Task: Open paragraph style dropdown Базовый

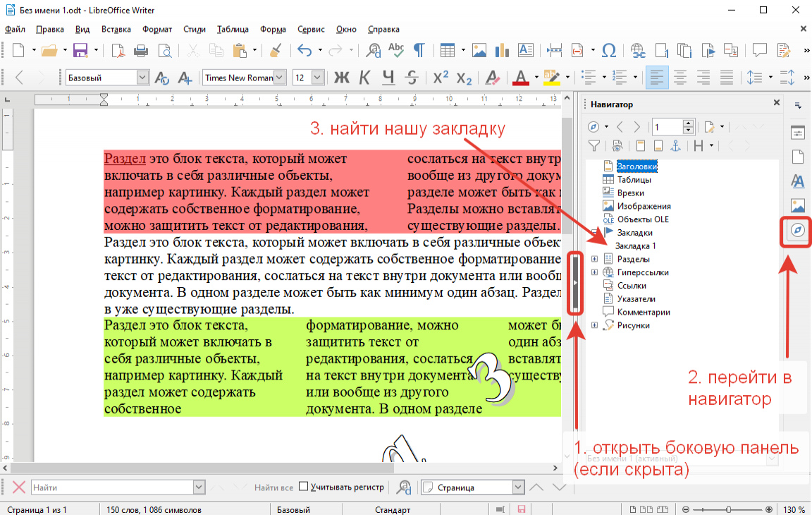Action: [142, 78]
